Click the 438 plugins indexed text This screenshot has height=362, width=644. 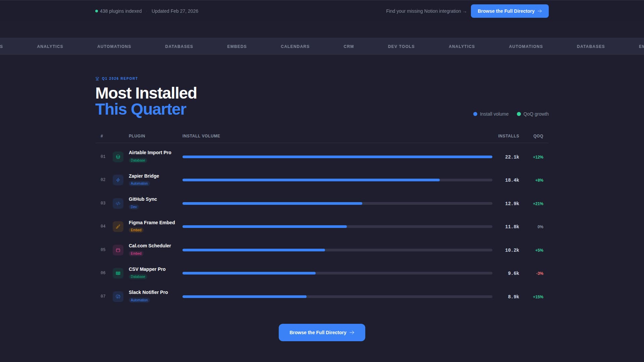tap(121, 11)
